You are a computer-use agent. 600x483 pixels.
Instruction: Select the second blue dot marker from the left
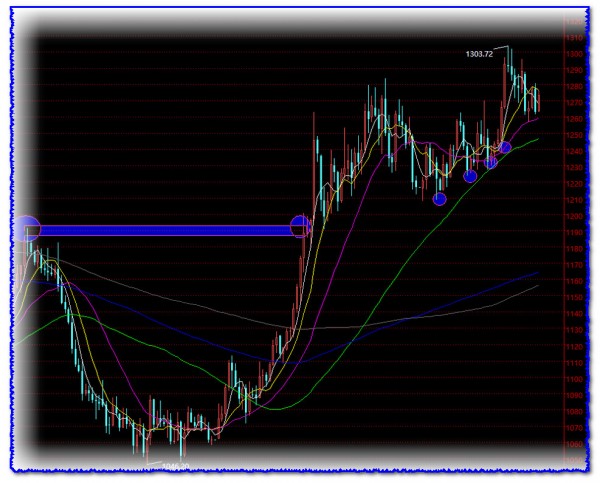point(470,176)
